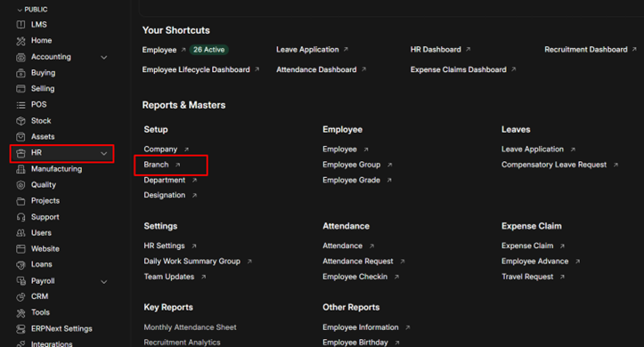Click the Users people icon in sidebar
Image resolution: width=644 pixels, height=347 pixels.
click(x=20, y=233)
